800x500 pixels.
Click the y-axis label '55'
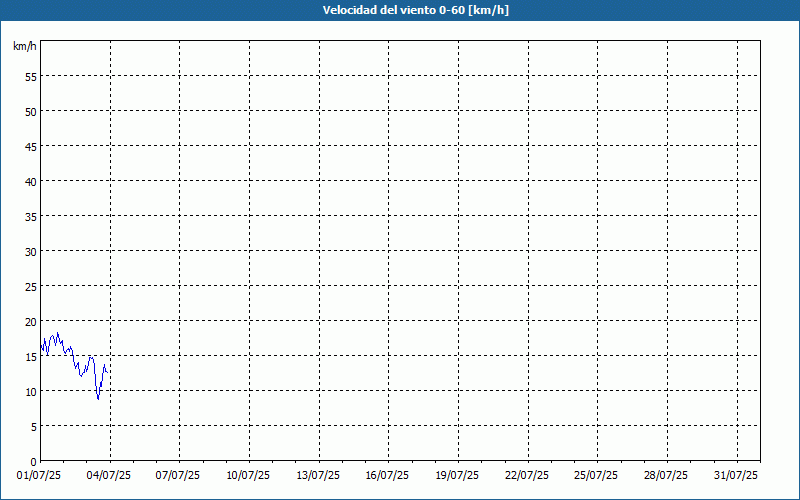[x=31, y=77]
